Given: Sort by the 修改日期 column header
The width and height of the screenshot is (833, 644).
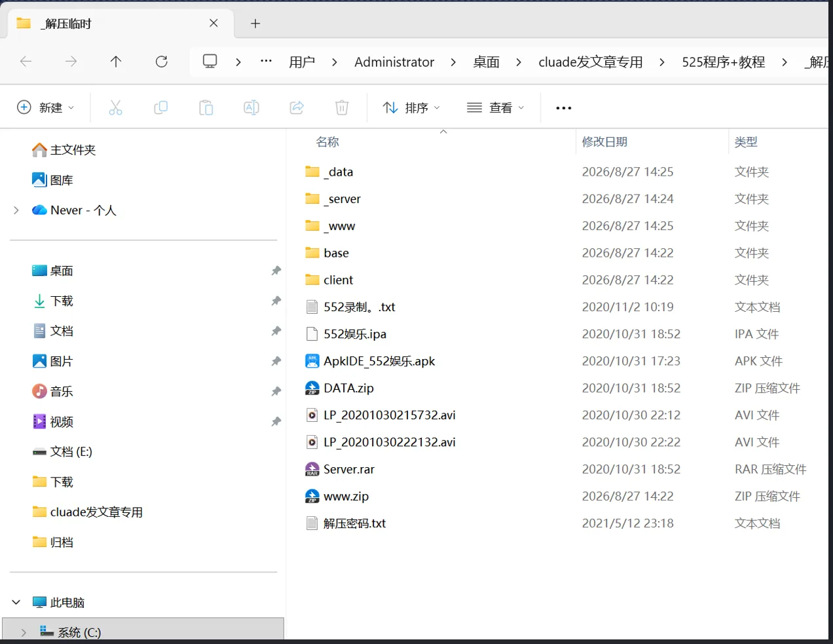Looking at the screenshot, I should pyautogui.click(x=604, y=142).
